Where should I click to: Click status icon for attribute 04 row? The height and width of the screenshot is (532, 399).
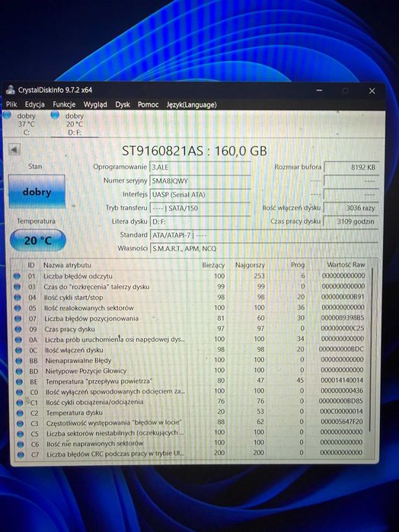(x=18, y=298)
